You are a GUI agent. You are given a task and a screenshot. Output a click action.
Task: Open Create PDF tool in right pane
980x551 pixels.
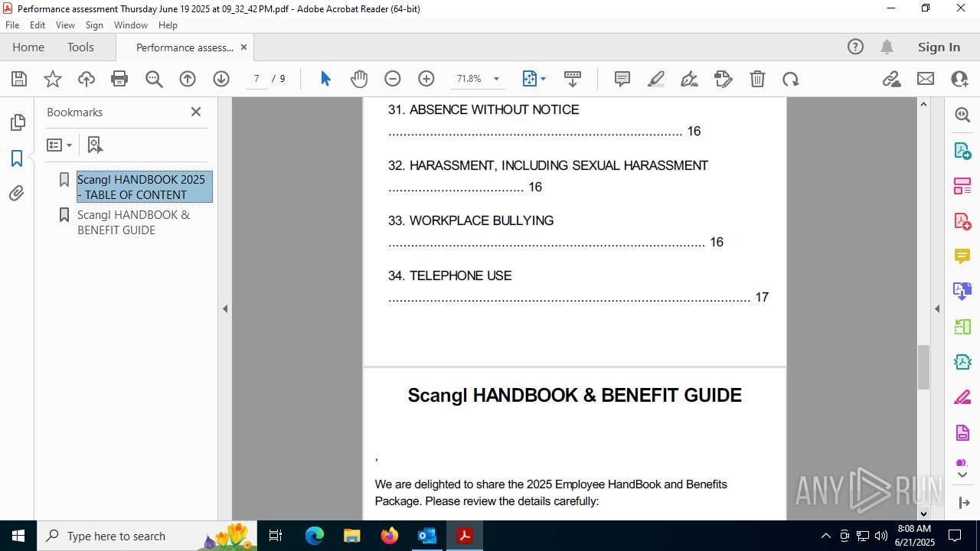962,220
